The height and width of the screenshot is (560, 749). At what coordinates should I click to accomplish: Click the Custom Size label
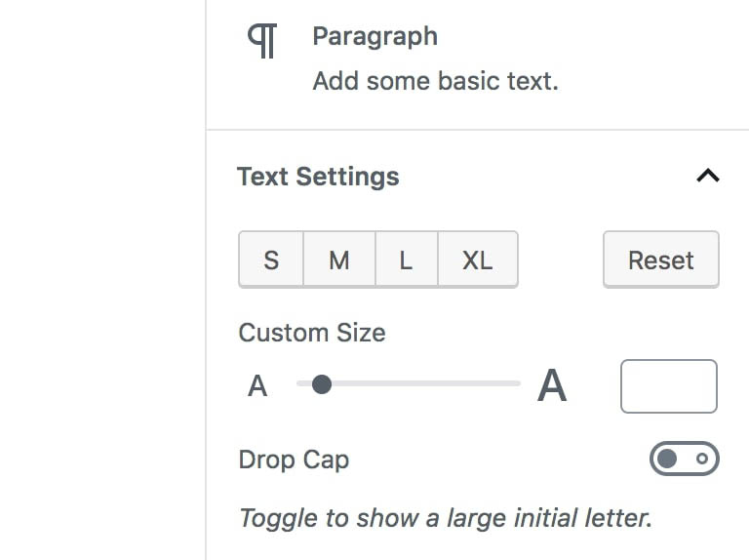(x=312, y=333)
